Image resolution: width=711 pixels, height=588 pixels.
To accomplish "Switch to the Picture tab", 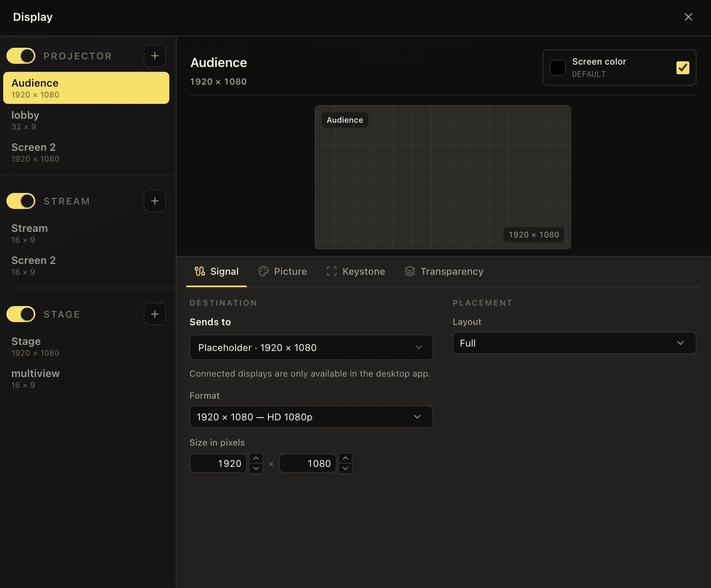I will tap(283, 272).
